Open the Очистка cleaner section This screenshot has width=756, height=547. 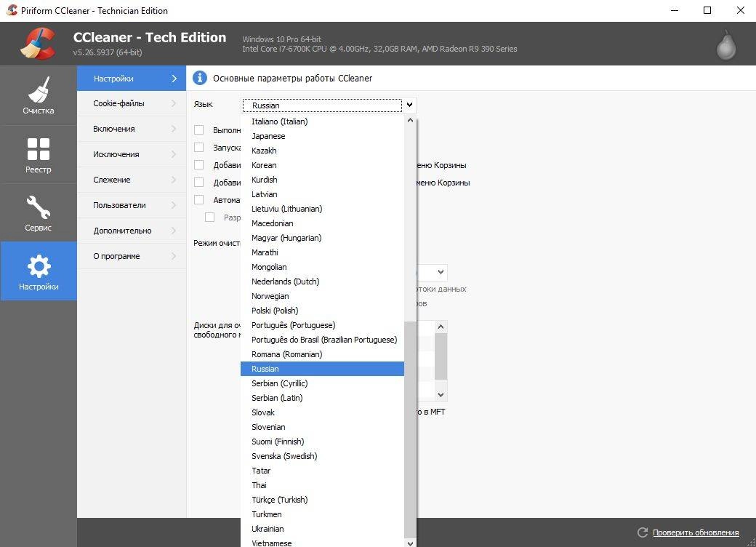(38, 95)
